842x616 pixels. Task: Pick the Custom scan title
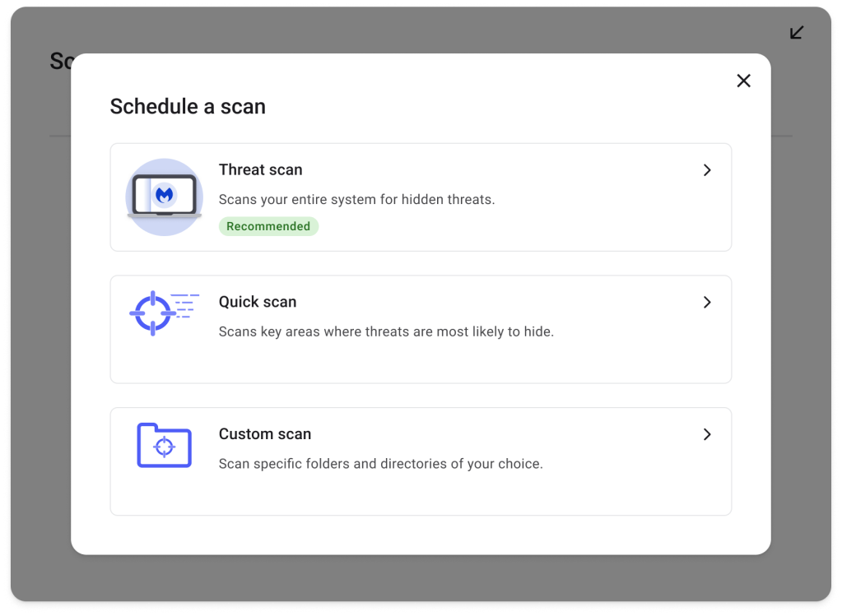(264, 434)
